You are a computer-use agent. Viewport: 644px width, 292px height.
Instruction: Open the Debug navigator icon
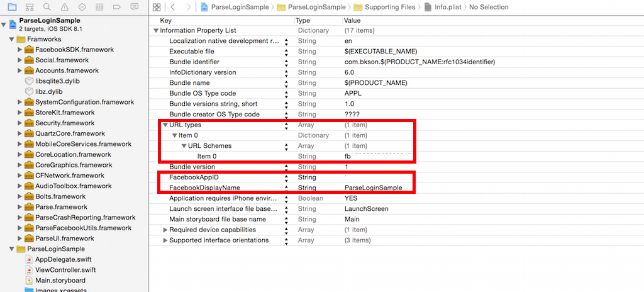point(99,7)
